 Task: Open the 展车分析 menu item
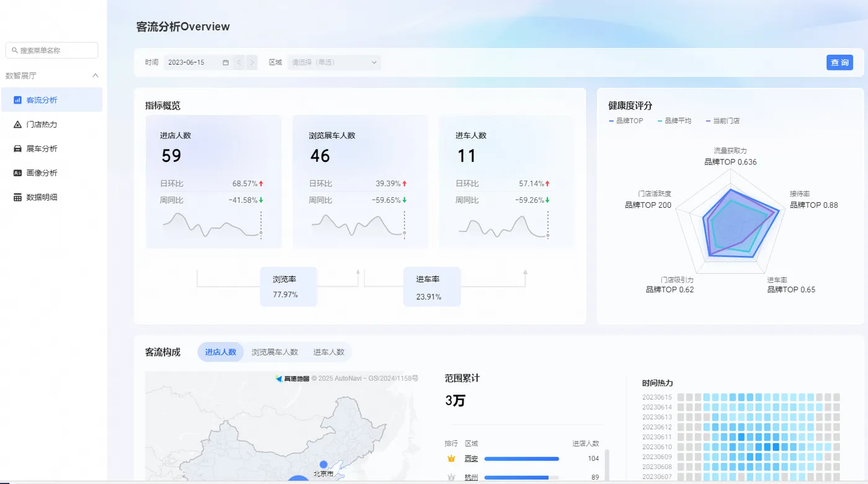(51, 149)
